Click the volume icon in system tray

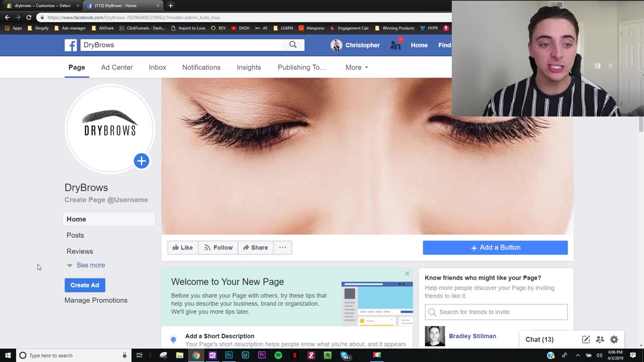[599, 355]
